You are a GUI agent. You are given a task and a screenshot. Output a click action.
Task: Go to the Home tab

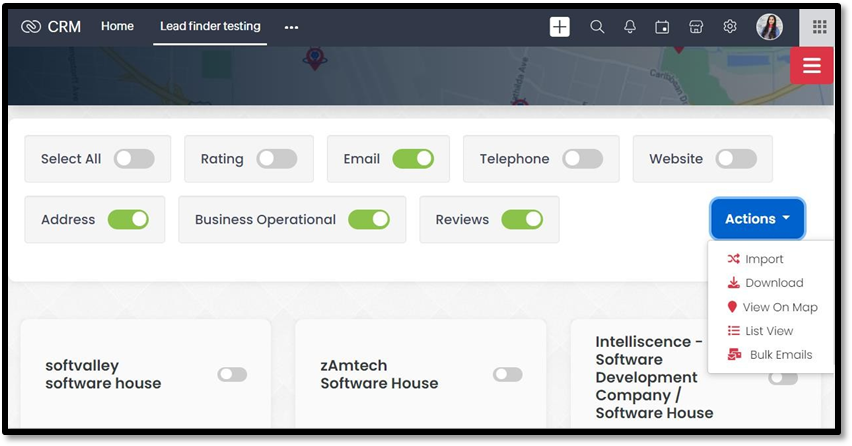(x=117, y=26)
